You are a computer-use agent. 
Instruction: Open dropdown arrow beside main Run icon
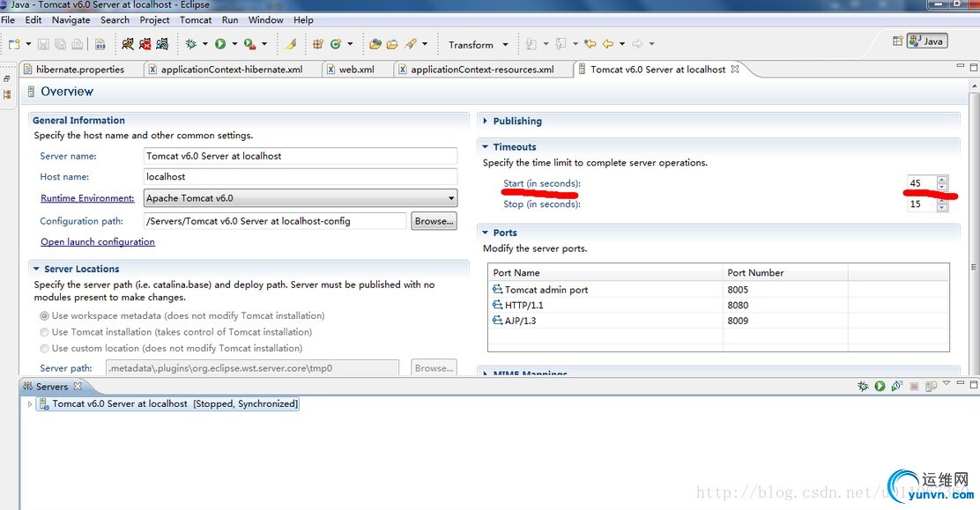coord(234,44)
